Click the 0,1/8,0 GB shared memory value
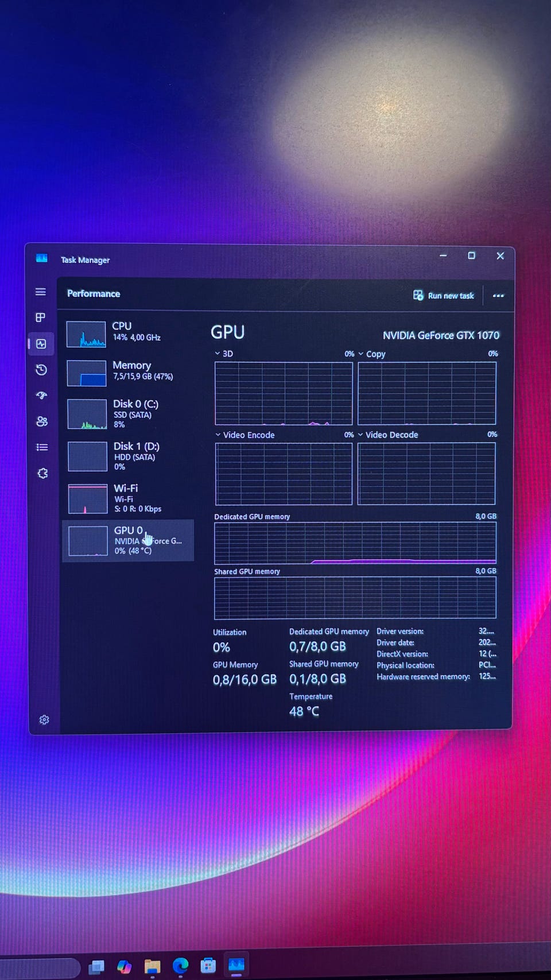Screen dimensions: 551x980 pyautogui.click(x=317, y=679)
